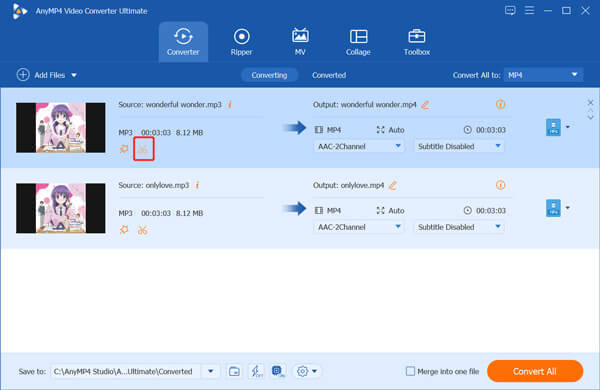Click 'Source: onlylove.mp3' text
600x390 pixels.
coord(154,185)
